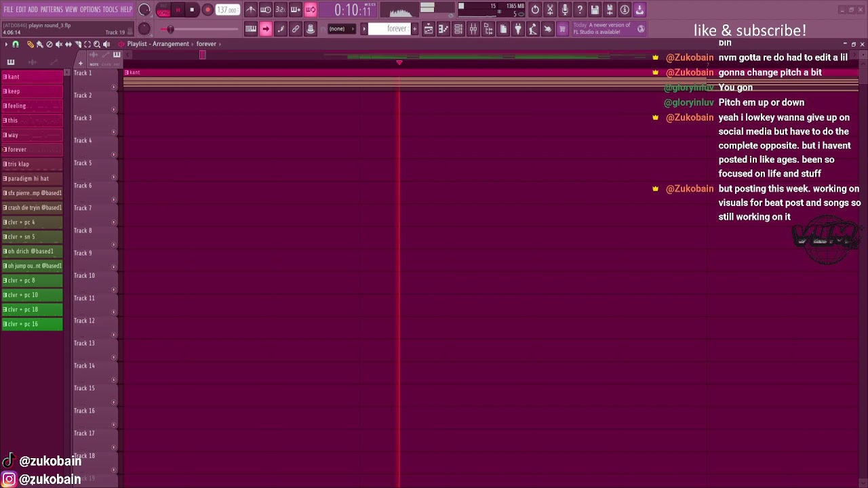The width and height of the screenshot is (868, 488).
Task: Open the Browser view icon
Action: click(488, 28)
